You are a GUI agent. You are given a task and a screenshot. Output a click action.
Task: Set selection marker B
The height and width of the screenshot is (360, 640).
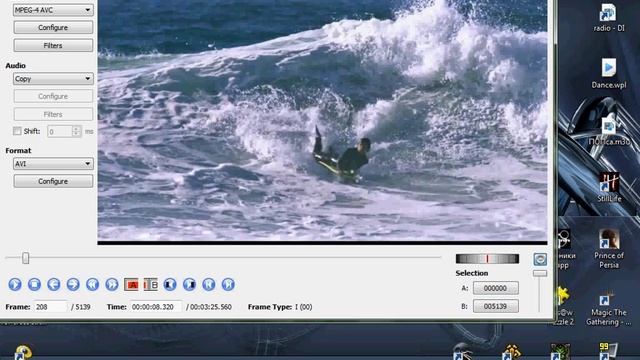(151, 284)
